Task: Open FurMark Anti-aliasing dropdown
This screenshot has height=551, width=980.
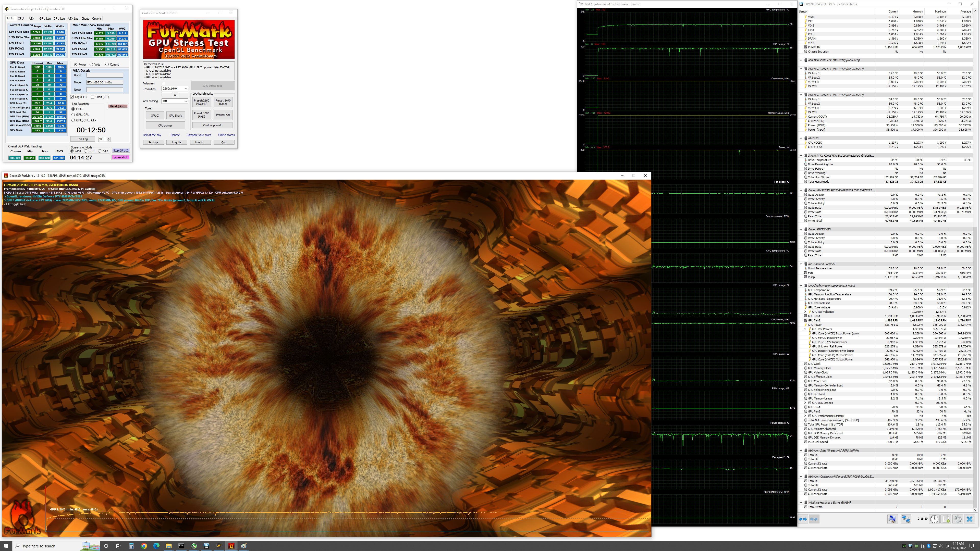Action: click(x=175, y=101)
